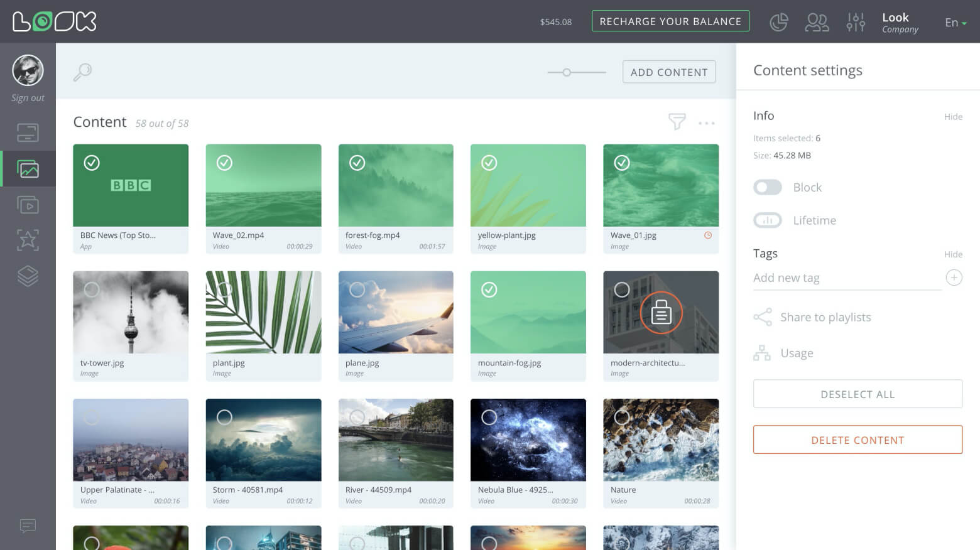Open the users icon in header
The width and height of the screenshot is (980, 550).
pyautogui.click(x=817, y=22)
